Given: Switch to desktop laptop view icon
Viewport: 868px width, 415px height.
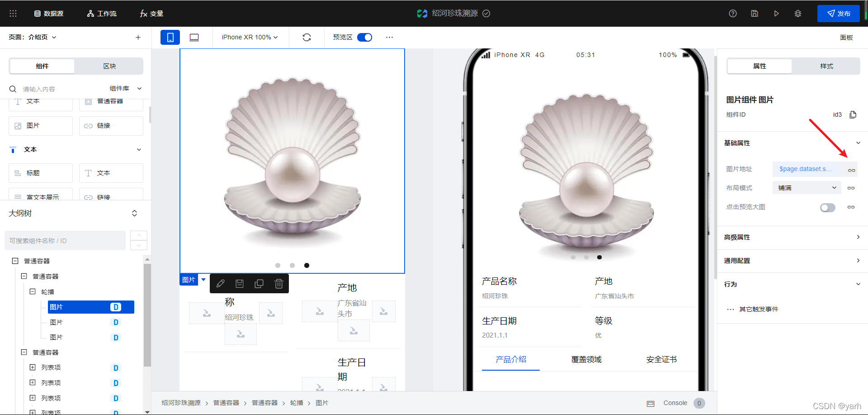Looking at the screenshot, I should [x=194, y=37].
